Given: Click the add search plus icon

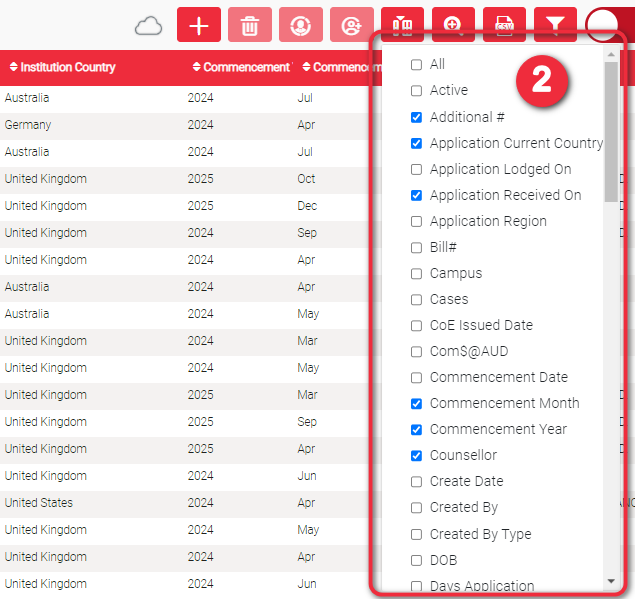Looking at the screenshot, I should click(454, 25).
